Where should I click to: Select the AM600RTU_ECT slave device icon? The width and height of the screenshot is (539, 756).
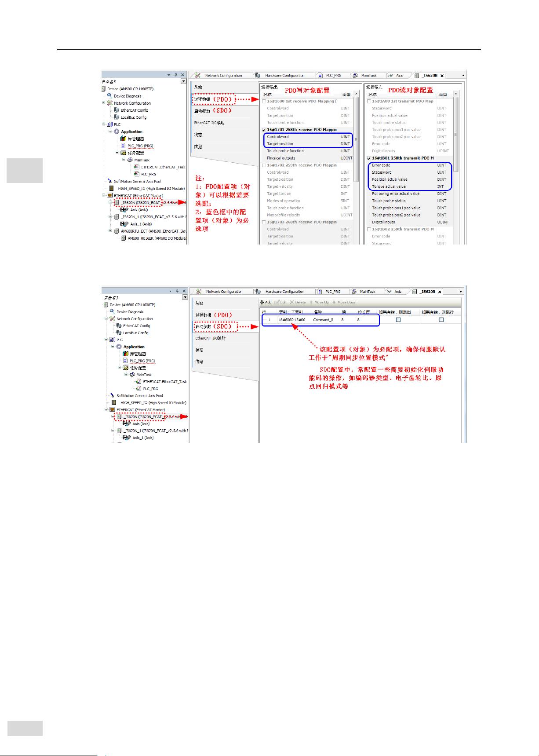click(x=117, y=231)
